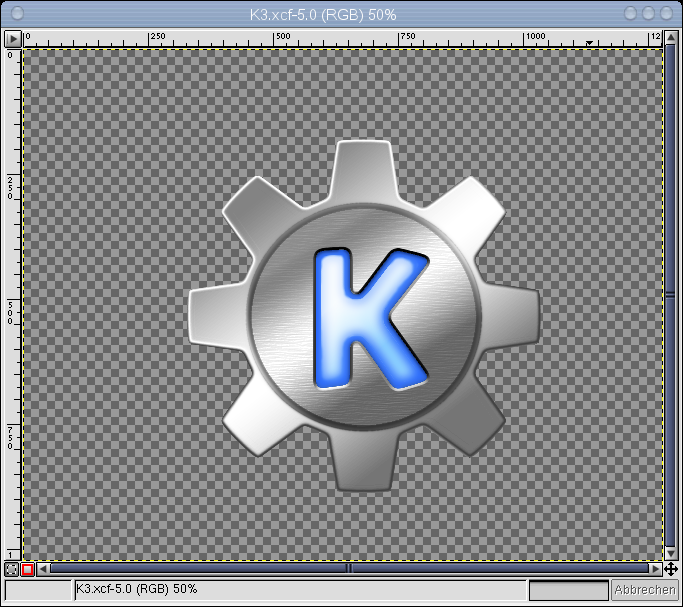Click the vertical scrollbar up arrow
The width and height of the screenshot is (683, 607).
point(671,38)
